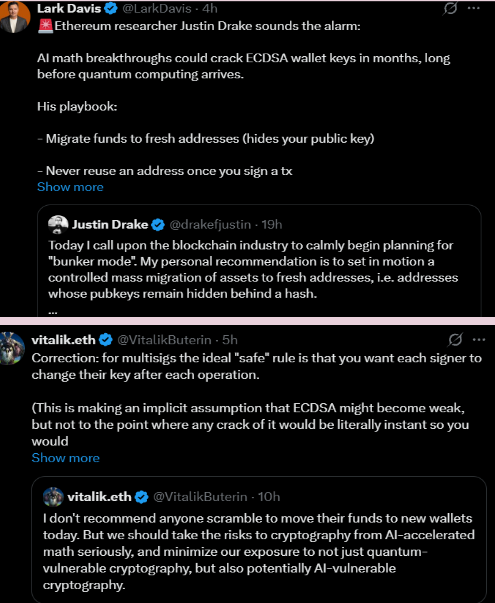The height and width of the screenshot is (603, 495).
Task: Visit @LarkDavis handle link
Action: pyautogui.click(x=157, y=8)
